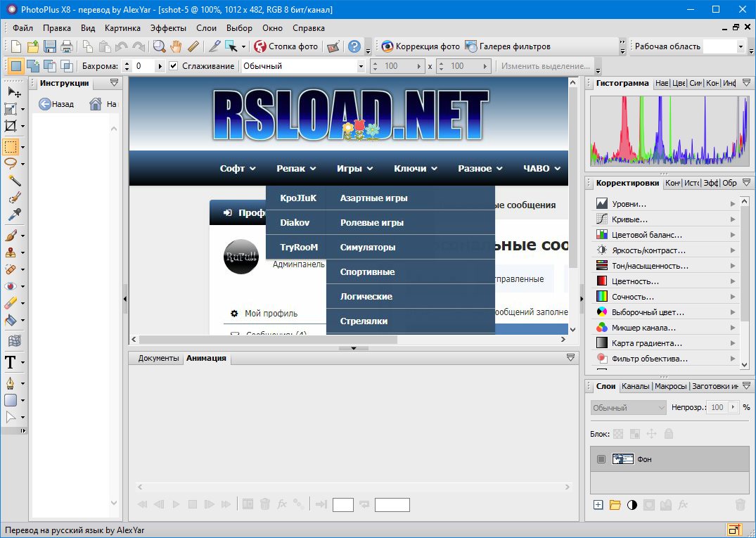Open the Эффекты menu
This screenshot has width=756, height=538.
(x=168, y=28)
